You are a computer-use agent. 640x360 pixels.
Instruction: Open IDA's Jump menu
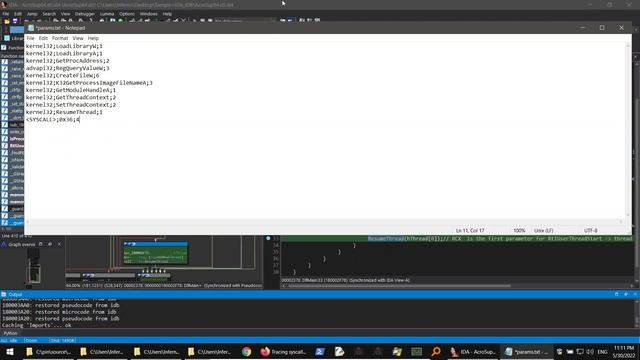pos(32,14)
